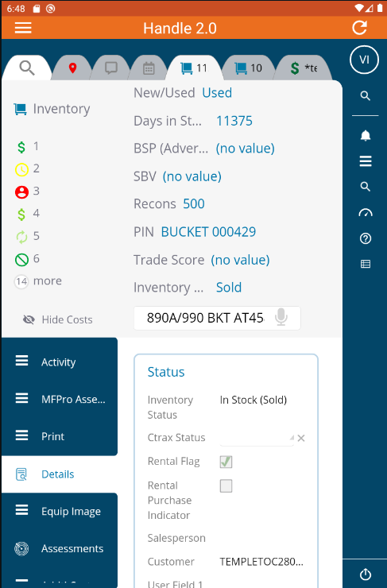Viewport: 387px width, 588px height.
Task: Check the Rental Purchase Indicator box
Action: click(x=226, y=485)
